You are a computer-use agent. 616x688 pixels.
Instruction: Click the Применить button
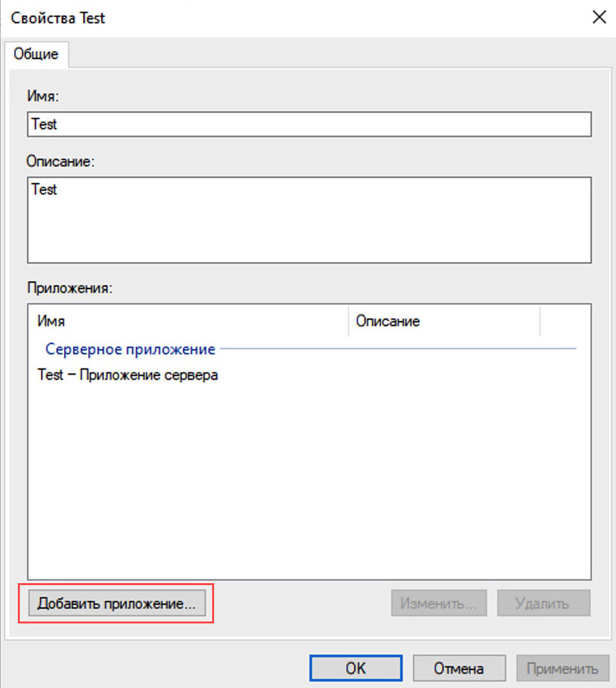562,669
